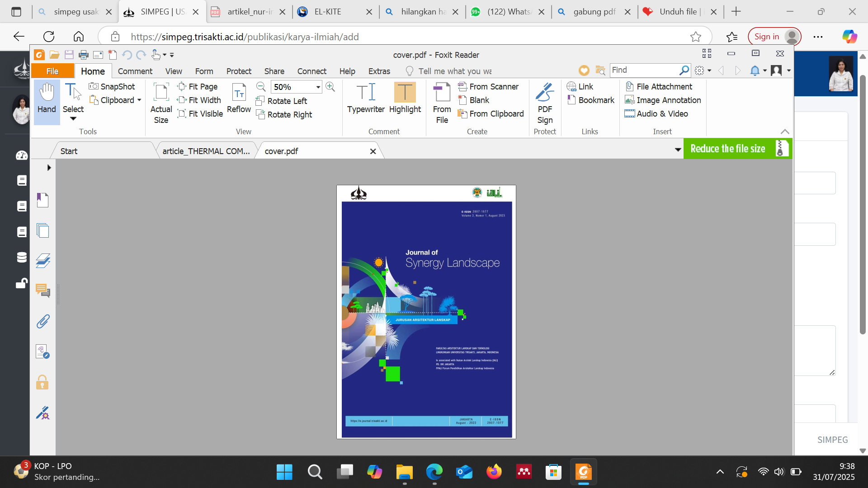Switch to article_THERMAL COM... document tab
This screenshot has width=868, height=488.
tap(206, 151)
